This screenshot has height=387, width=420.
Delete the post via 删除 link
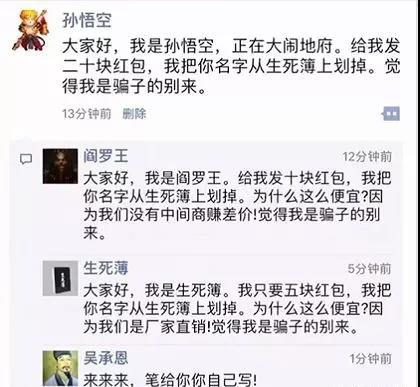134,114
